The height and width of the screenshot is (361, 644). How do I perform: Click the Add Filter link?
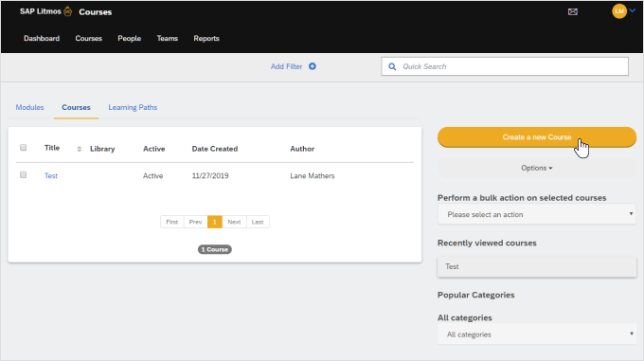286,66
